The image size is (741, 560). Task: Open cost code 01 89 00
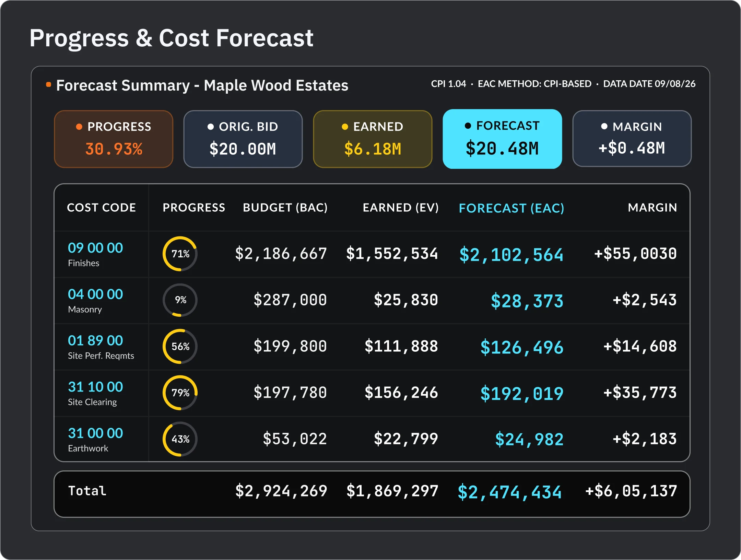[x=95, y=340]
